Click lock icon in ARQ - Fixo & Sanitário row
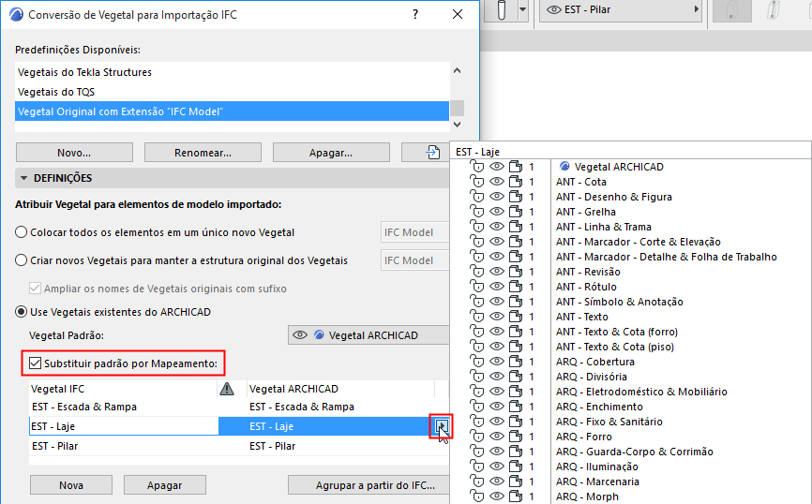The image size is (812, 504). pyautogui.click(x=477, y=422)
